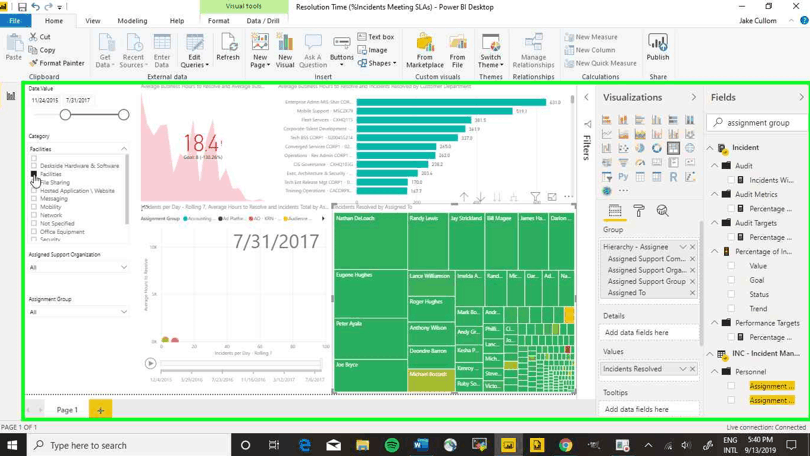Image resolution: width=810 pixels, height=456 pixels.
Task: Select the R script visual icon
Action: coord(673,177)
